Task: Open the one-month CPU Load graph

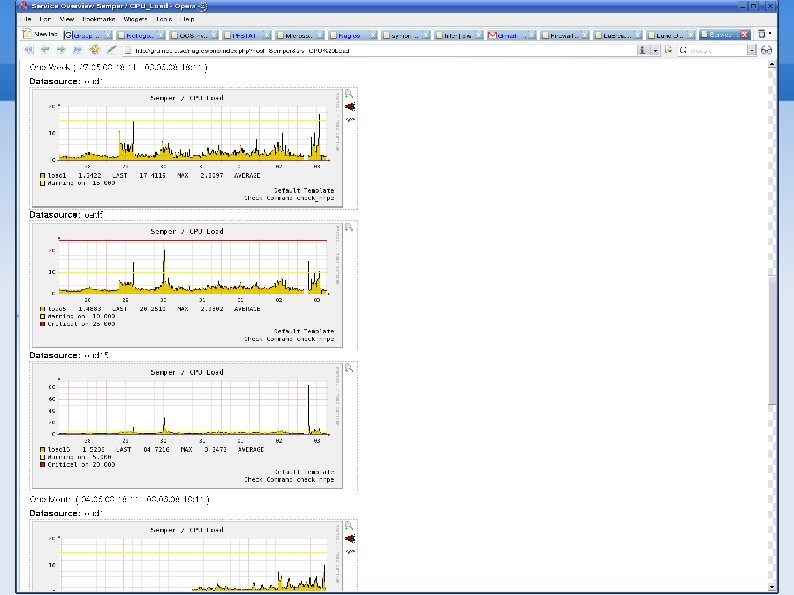Action: [x=187, y=556]
